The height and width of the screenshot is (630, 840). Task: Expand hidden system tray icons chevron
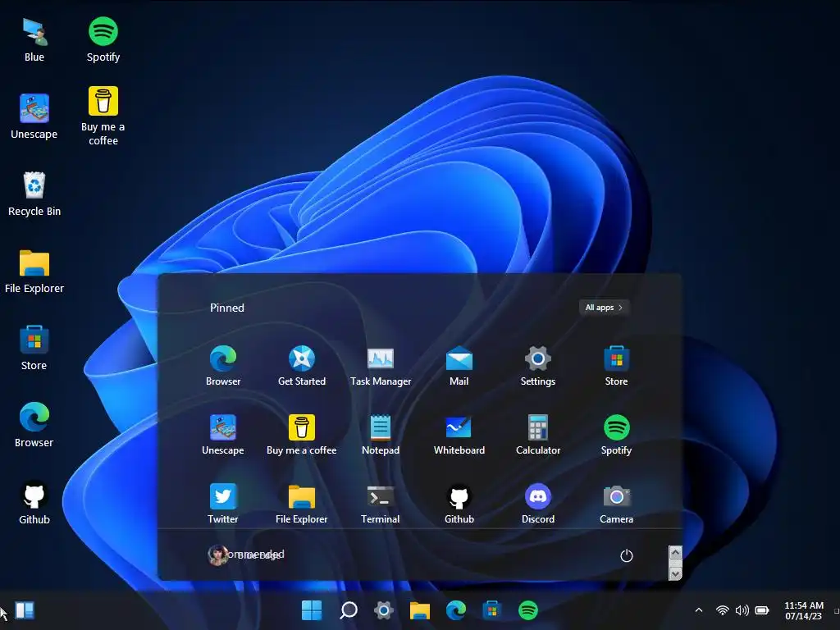point(699,610)
